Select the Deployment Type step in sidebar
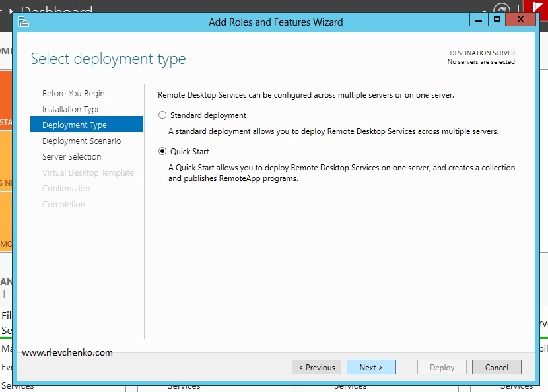The image size is (548, 392). 74,125
